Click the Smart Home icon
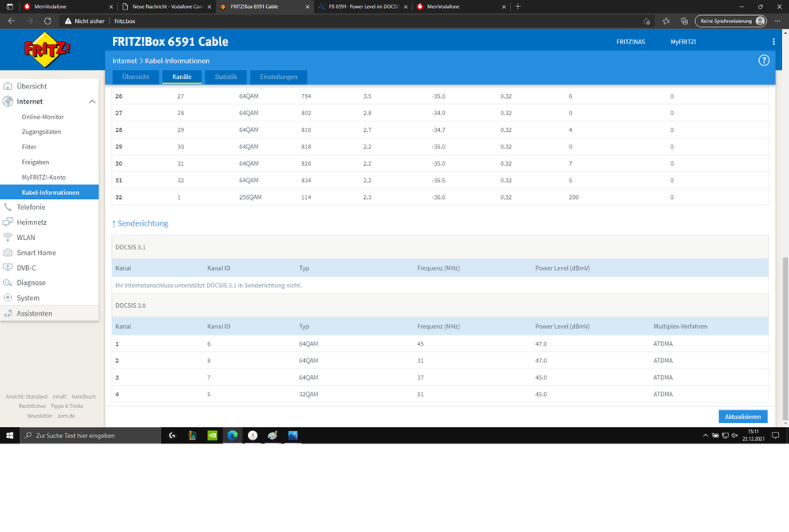This screenshot has height=532, width=789. (8, 253)
